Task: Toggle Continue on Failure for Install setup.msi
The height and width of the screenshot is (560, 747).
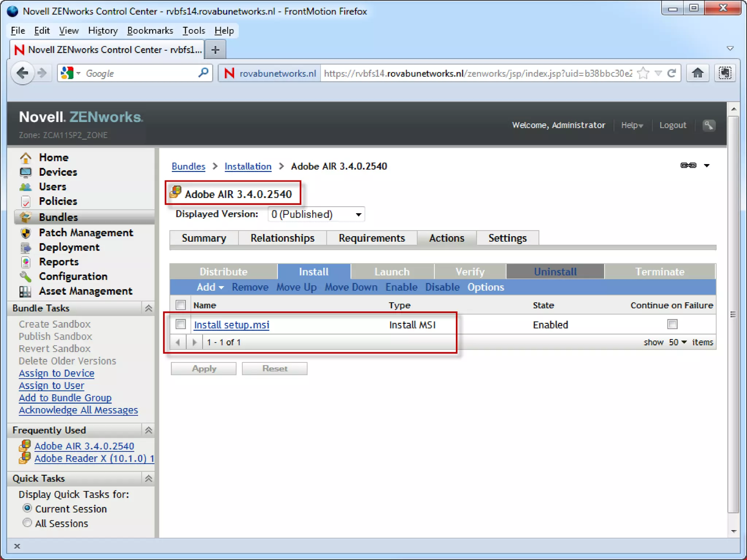Action: (x=672, y=324)
